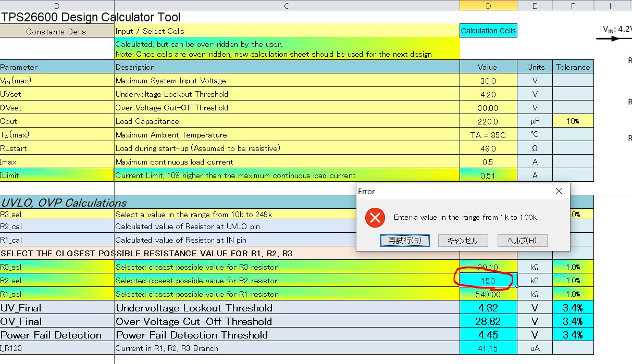Click the error message text in dialog

click(465, 217)
